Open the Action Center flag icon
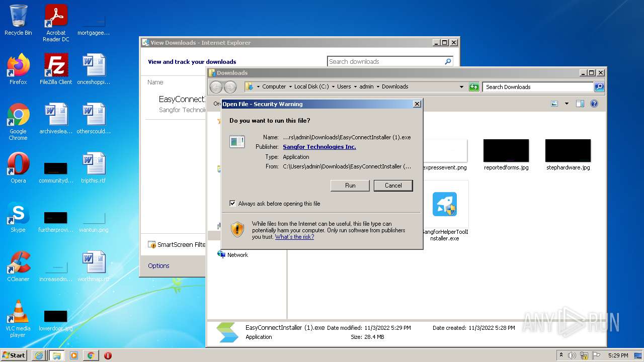 click(595, 355)
